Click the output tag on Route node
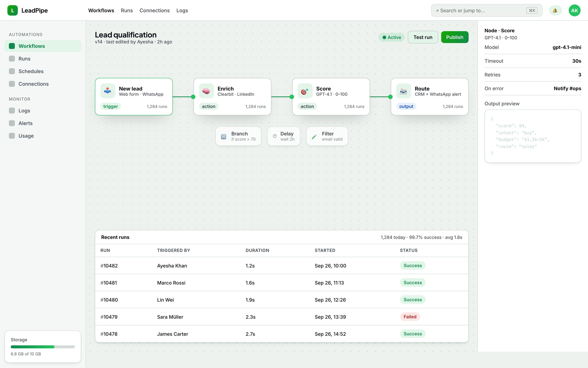 (406, 106)
